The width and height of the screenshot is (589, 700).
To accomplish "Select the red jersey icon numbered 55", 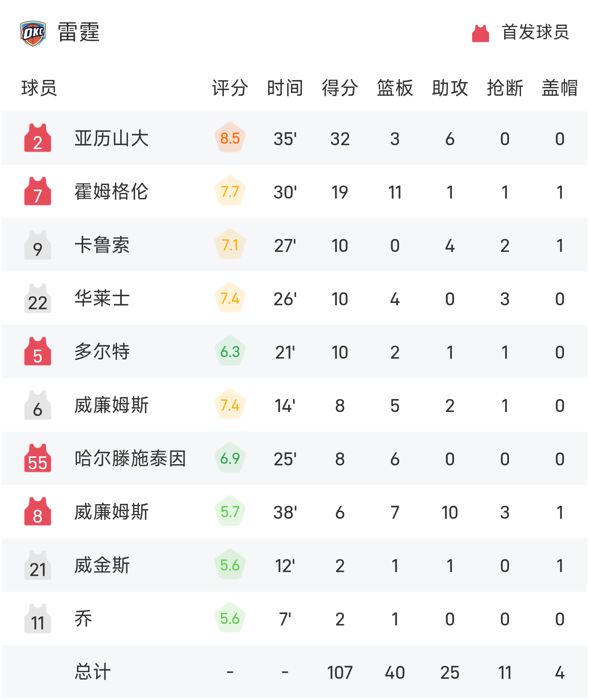I will point(37,458).
